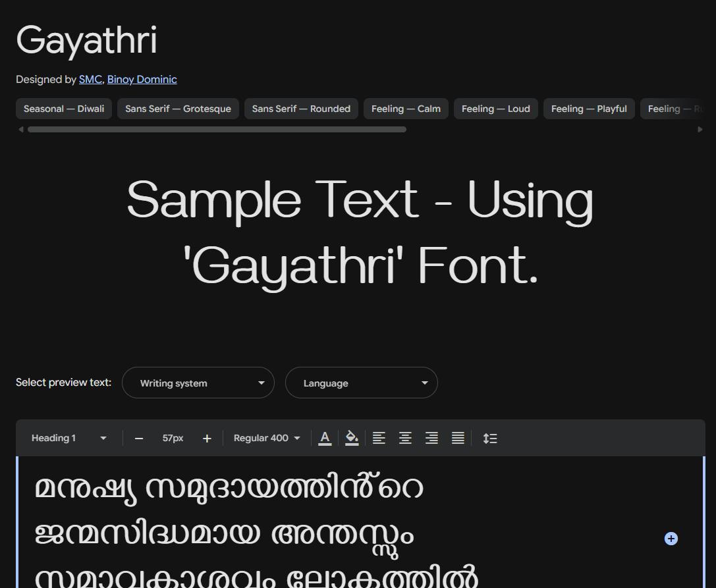Viewport: 716px width, 588px height.
Task: Increase font size with the plus button
Action: [x=207, y=439]
